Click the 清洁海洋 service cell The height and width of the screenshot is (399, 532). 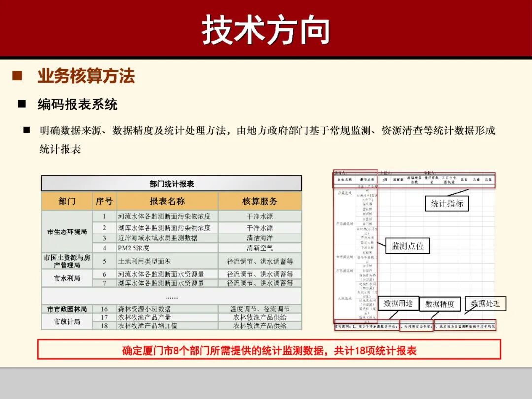coord(260,237)
